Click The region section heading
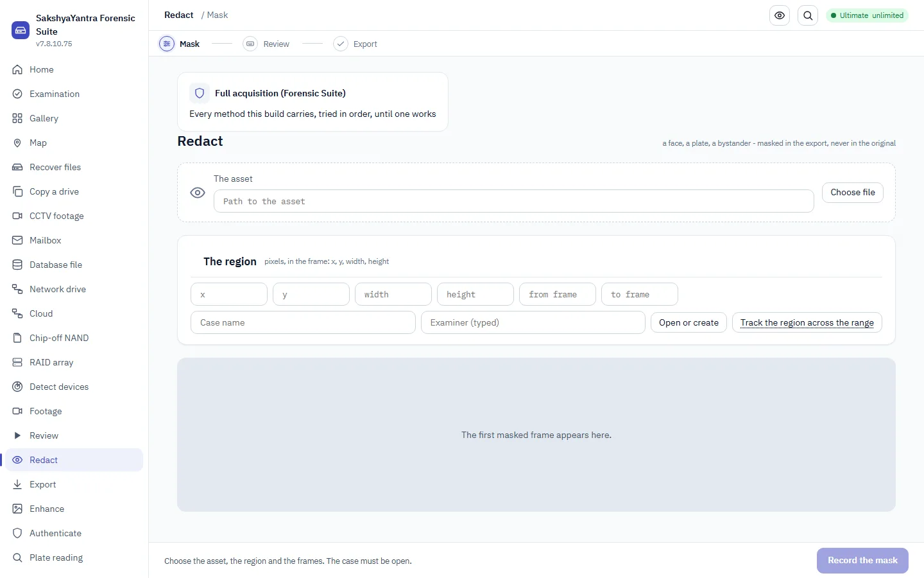Viewport: 924px width, 578px height. coord(230,261)
